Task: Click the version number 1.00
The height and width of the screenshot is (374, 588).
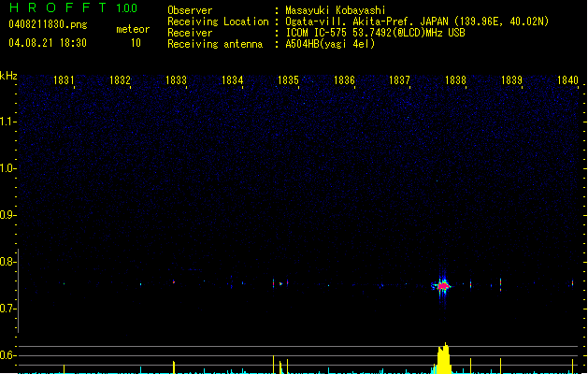Action: pos(126,8)
